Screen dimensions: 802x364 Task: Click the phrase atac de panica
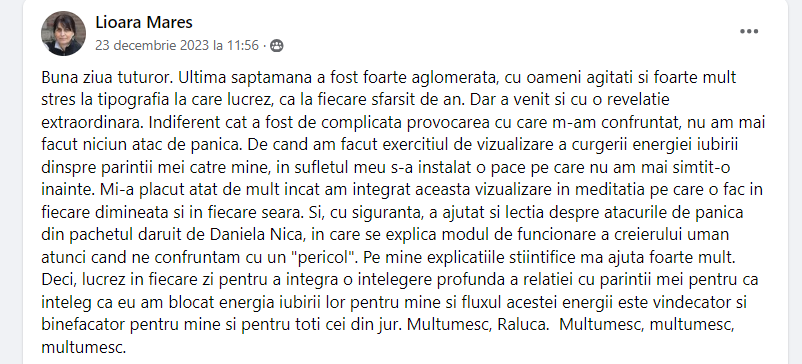(x=199, y=145)
